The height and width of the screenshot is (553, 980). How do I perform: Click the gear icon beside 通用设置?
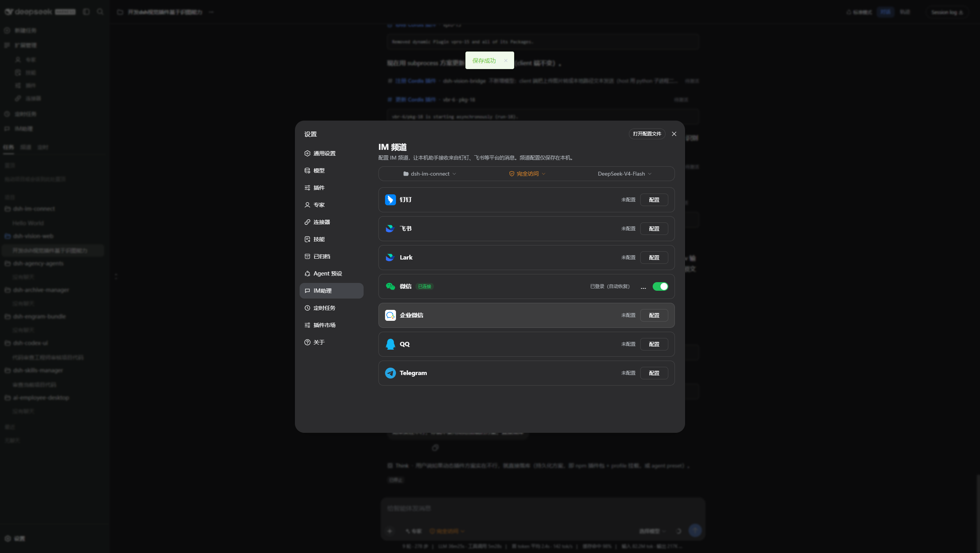[x=307, y=153]
